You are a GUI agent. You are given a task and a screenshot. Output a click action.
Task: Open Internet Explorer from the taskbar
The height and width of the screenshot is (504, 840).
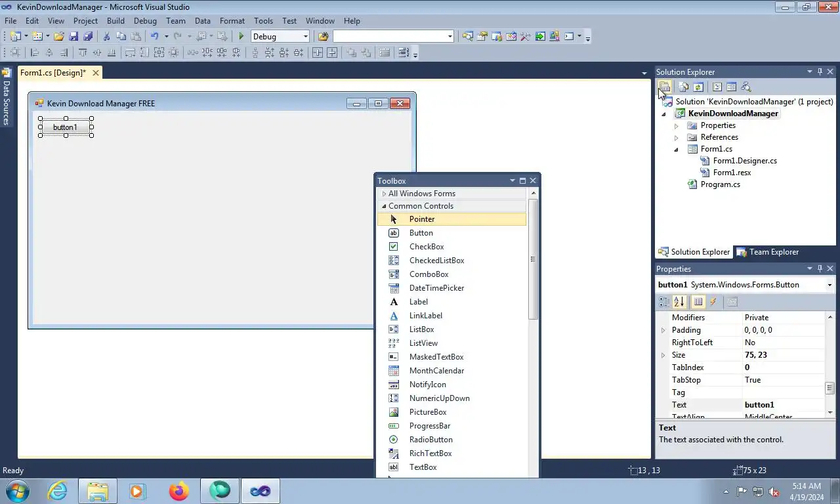tap(58, 491)
